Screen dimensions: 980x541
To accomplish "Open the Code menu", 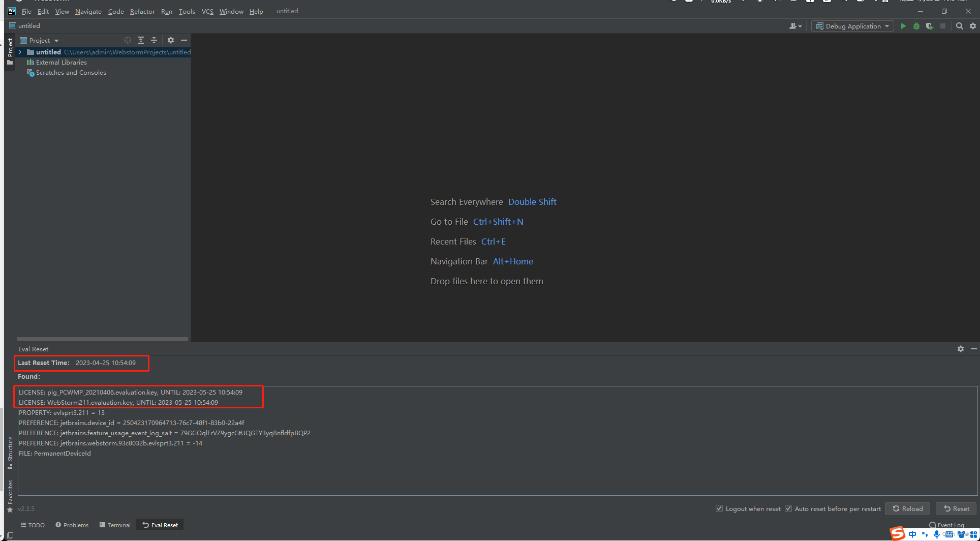I will pyautogui.click(x=116, y=11).
